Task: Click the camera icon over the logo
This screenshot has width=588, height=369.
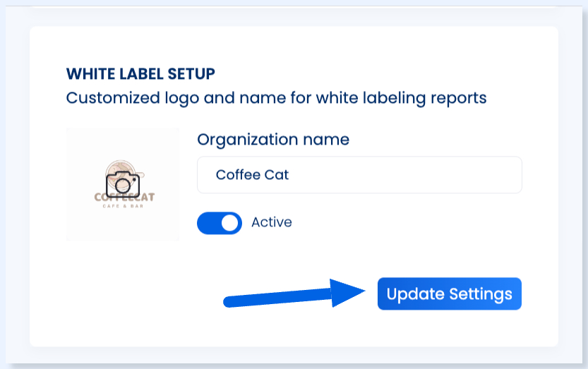Action: pos(123,185)
